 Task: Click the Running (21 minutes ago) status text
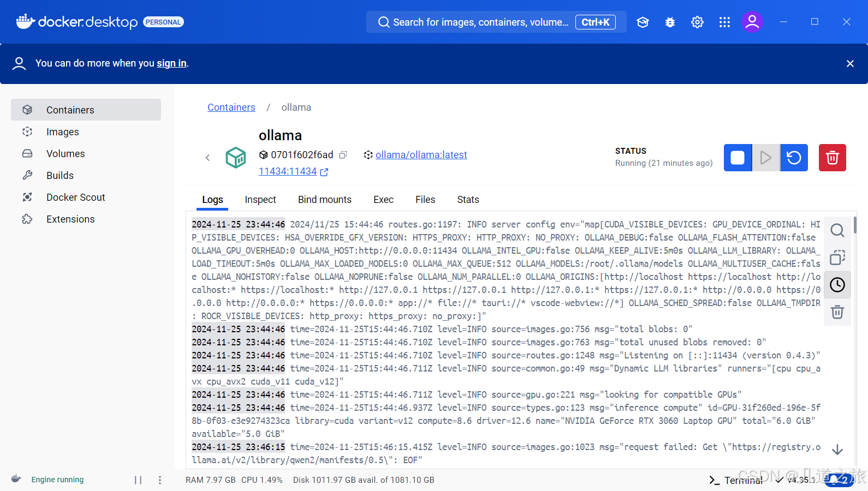tap(664, 163)
